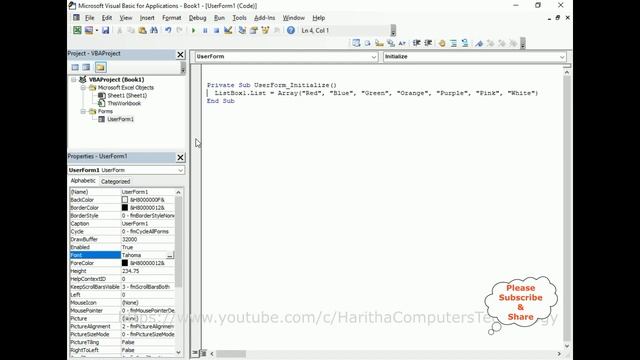Click the Uncomment Block icon
640x360 pixels.
465,43
